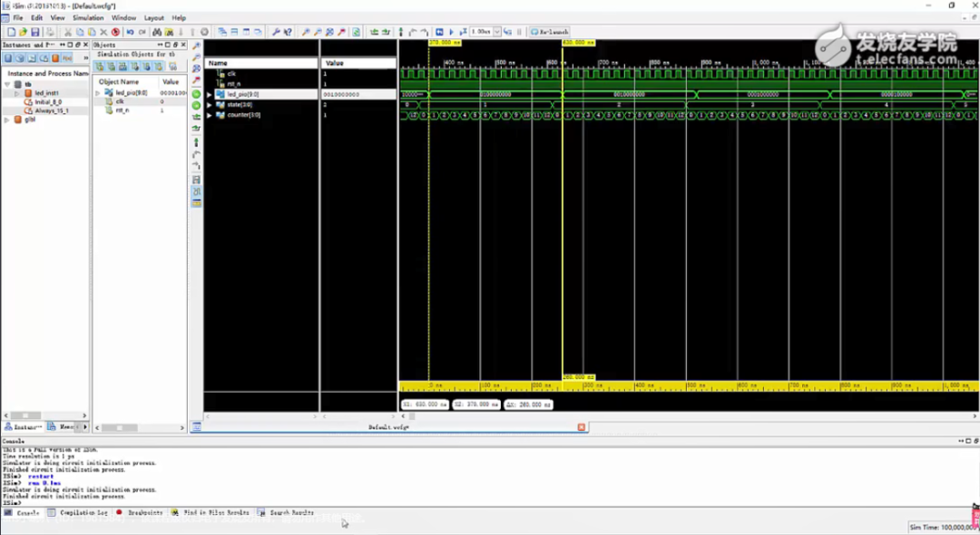Click the Find binoculars toolbar icon
Viewport: 980px width, 535px height.
(x=157, y=32)
